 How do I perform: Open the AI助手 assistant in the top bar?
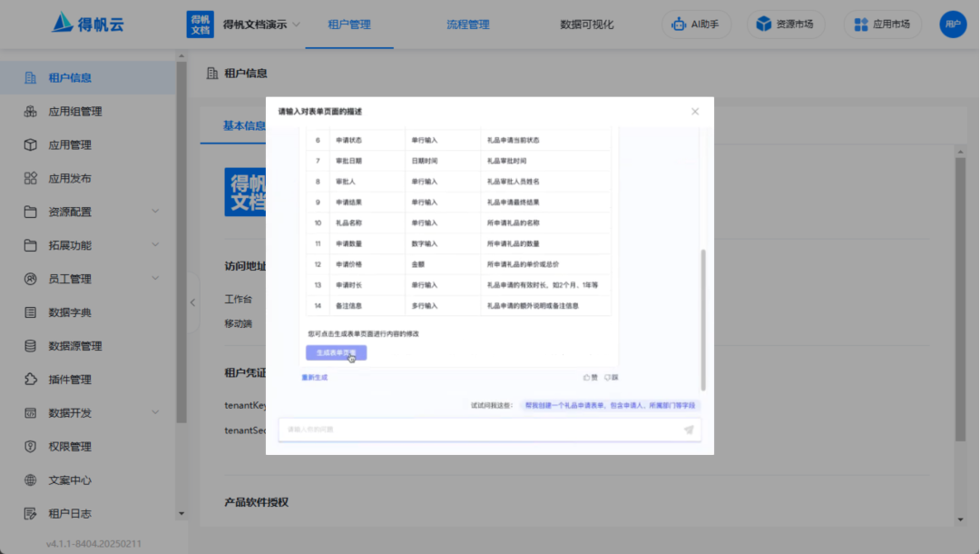point(696,25)
